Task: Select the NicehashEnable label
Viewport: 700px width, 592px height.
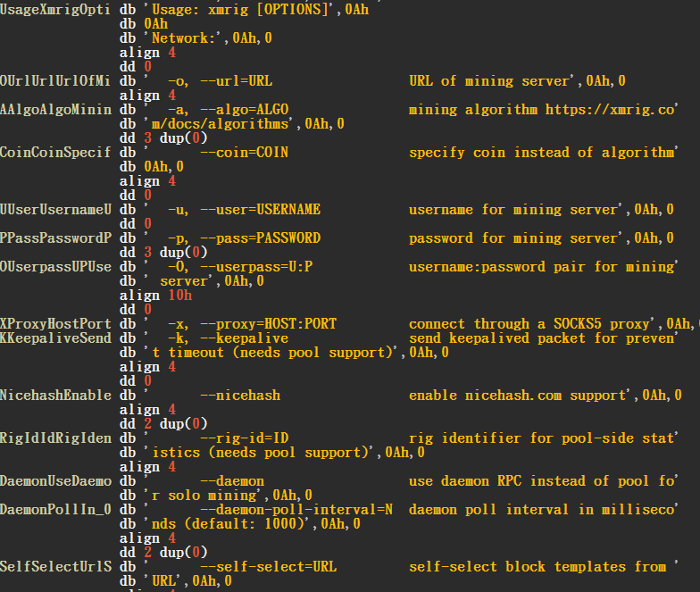Action: click(55, 396)
